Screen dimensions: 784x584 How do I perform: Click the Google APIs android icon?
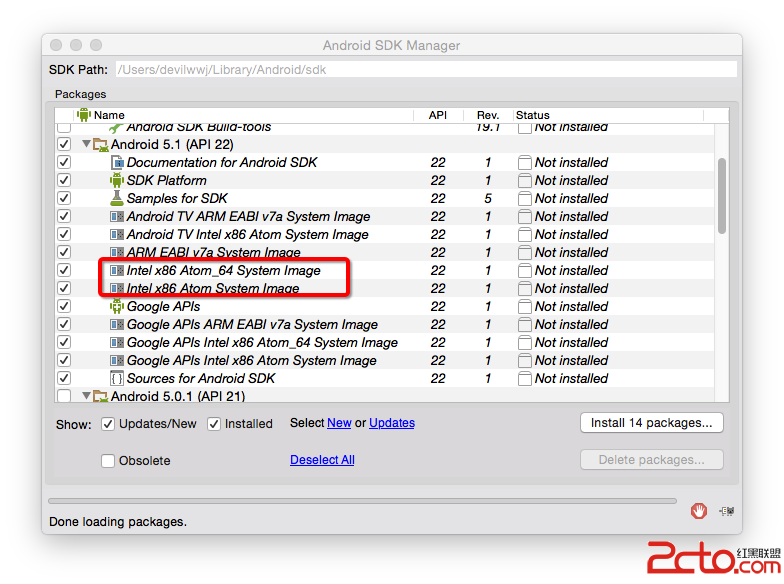(117, 306)
